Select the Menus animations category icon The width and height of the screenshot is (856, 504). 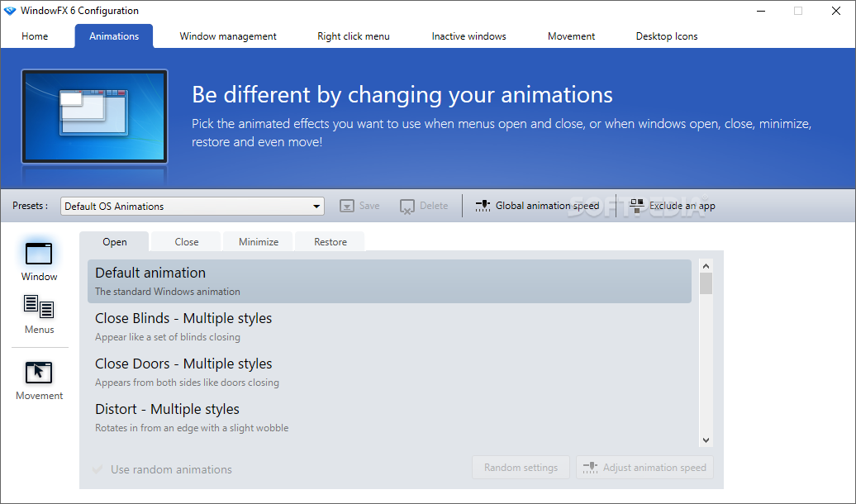39,307
